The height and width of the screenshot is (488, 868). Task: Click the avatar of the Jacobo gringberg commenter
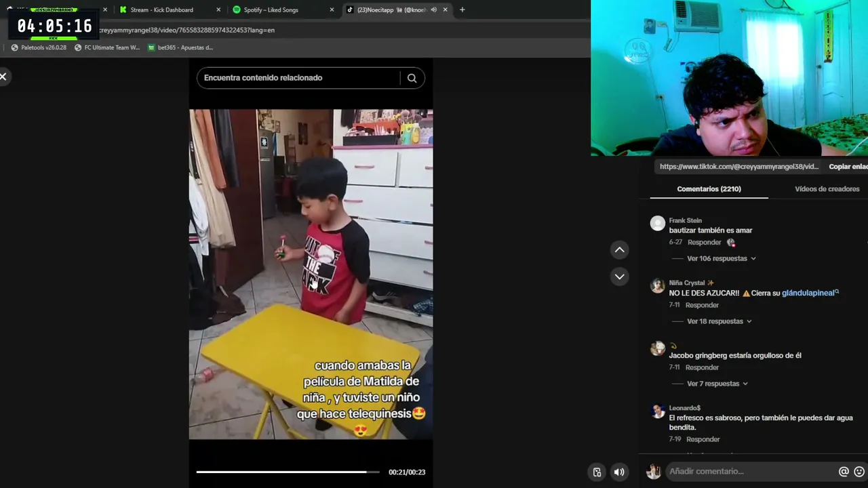point(658,348)
